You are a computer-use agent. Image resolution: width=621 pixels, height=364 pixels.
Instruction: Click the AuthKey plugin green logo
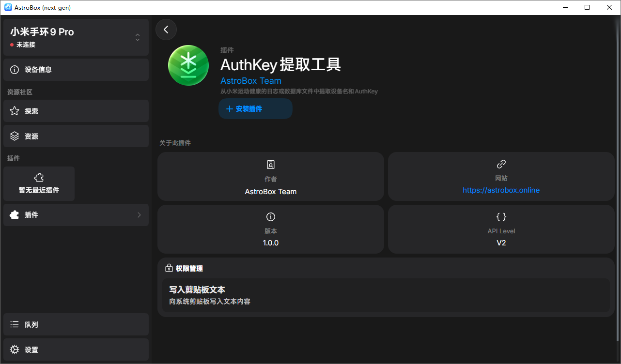pos(188,66)
